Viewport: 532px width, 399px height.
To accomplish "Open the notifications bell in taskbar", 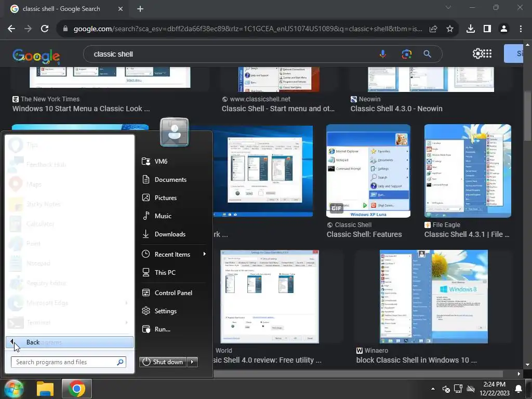I will pyautogui.click(x=519, y=389).
